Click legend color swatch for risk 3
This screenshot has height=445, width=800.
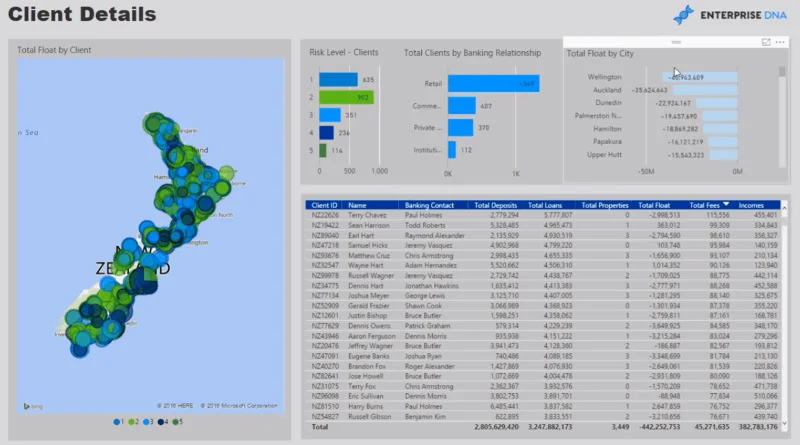point(146,422)
